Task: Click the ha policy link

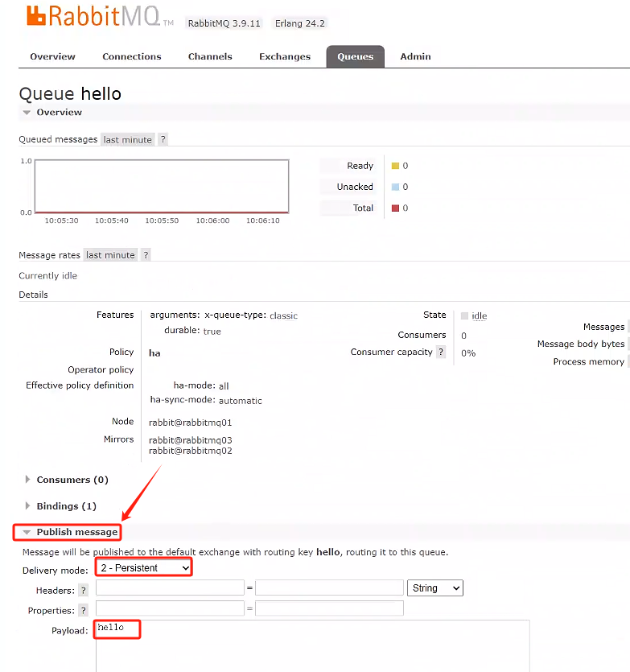Action: [x=154, y=353]
